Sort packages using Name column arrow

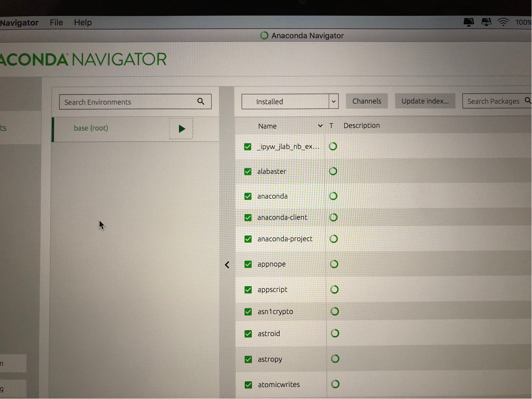[320, 126]
